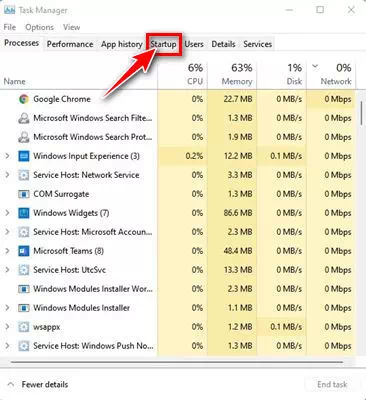Expand the Windows Widgets process group

point(7,213)
